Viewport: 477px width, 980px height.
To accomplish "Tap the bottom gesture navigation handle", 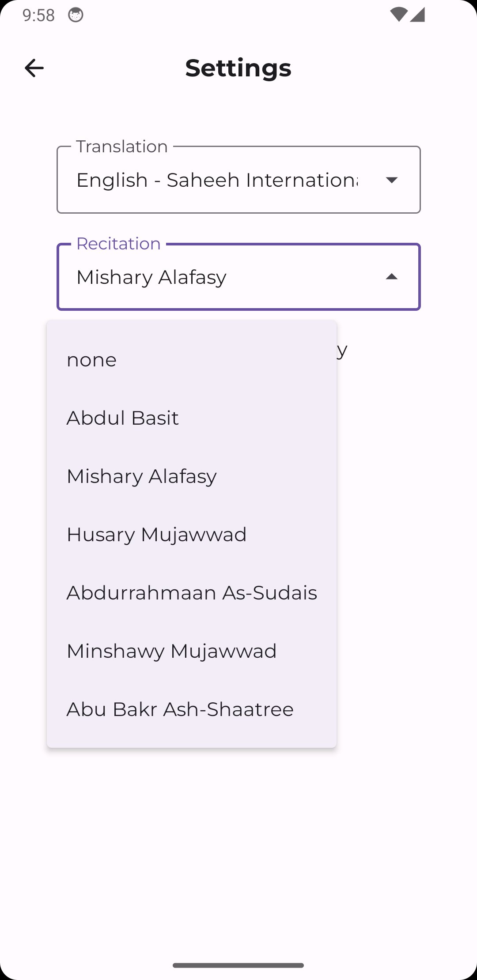I will point(238,965).
